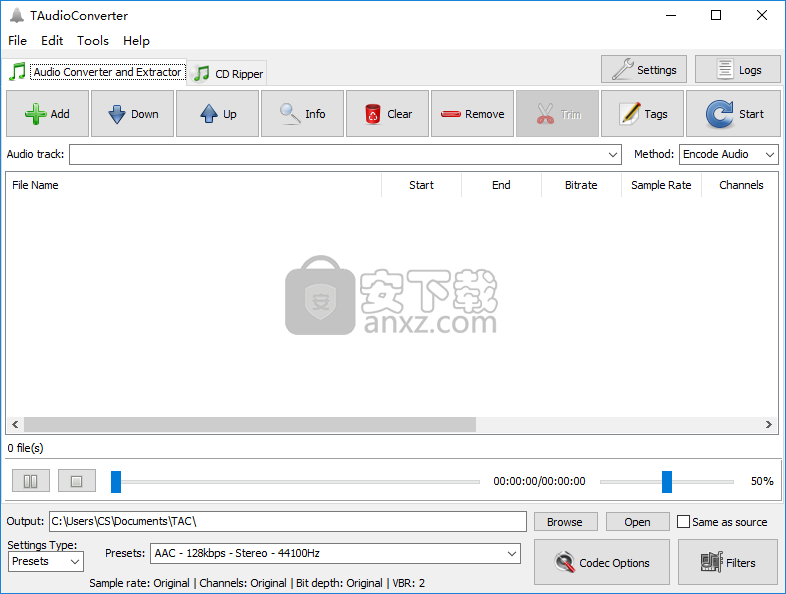
Task: Click the Browse output folder button
Action: pyautogui.click(x=564, y=522)
